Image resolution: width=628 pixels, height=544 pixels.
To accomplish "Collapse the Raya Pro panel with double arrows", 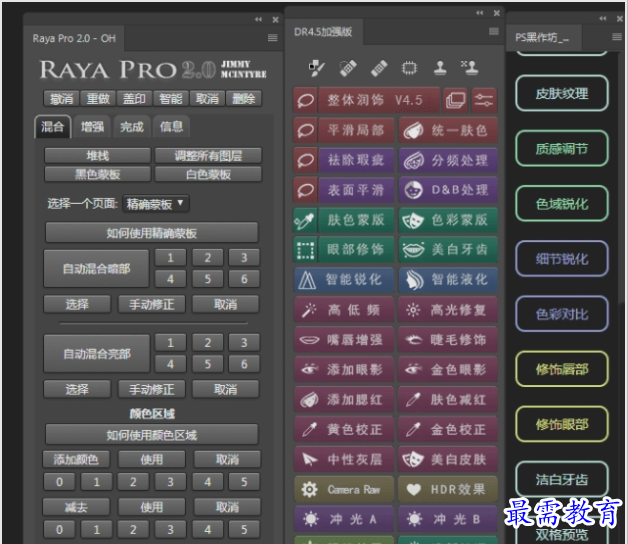I will coord(258,19).
